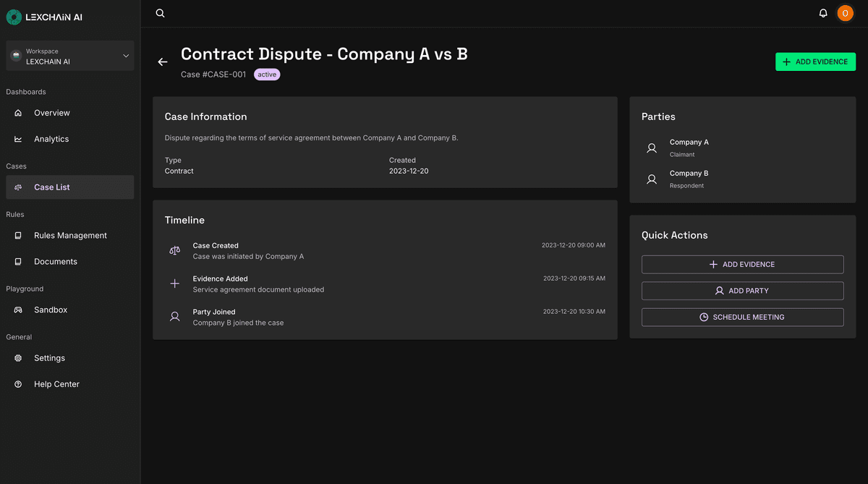Click the workspace avatar icon
This screenshot has width=868, height=484.
16,56
